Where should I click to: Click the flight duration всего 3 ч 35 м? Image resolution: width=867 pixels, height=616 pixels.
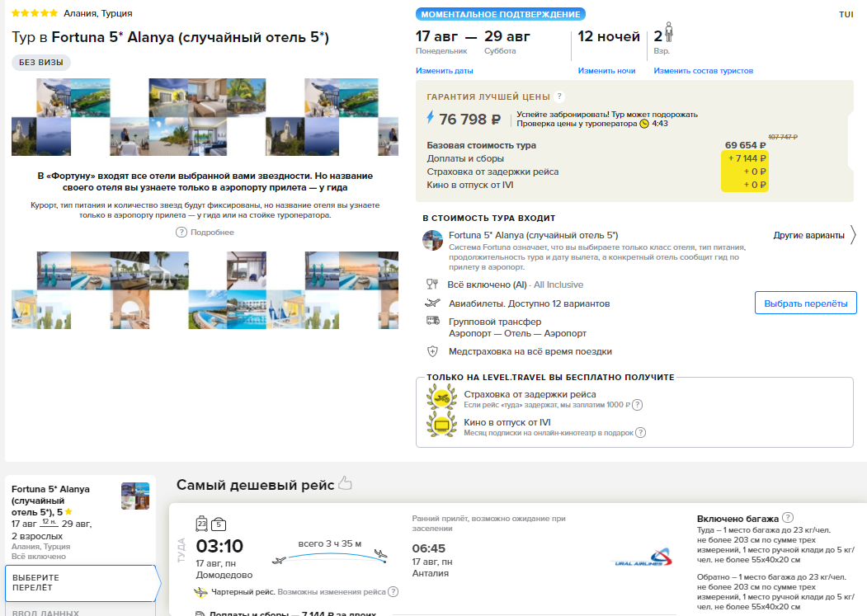click(329, 543)
